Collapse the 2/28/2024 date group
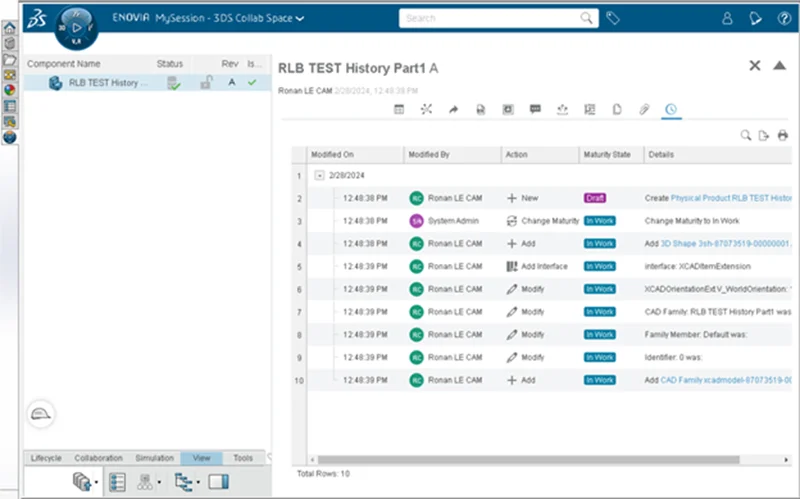 tap(319, 175)
